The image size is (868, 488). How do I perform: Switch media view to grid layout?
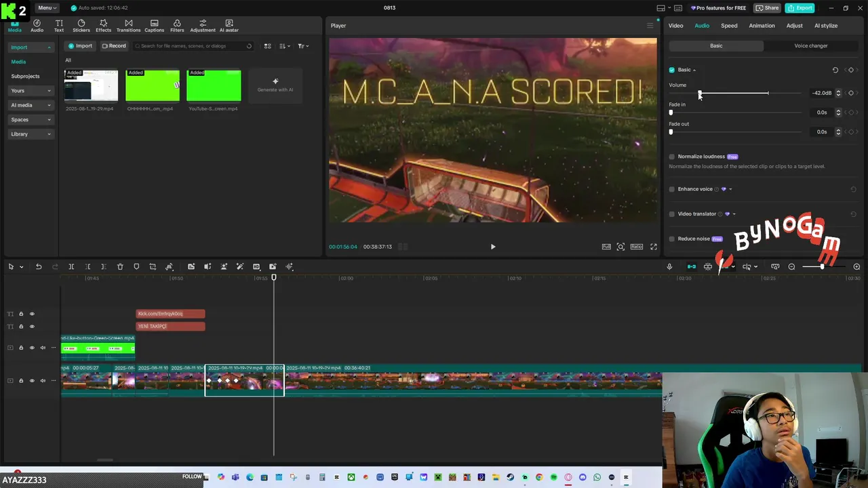coord(268,46)
